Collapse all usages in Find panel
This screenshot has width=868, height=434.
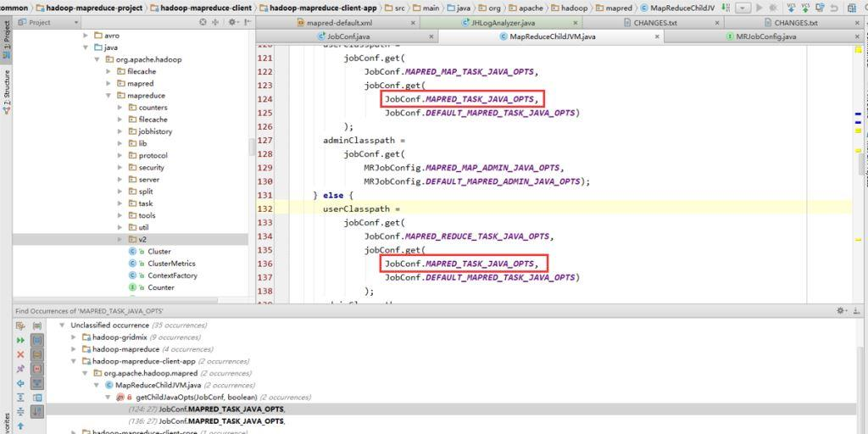[x=20, y=412]
